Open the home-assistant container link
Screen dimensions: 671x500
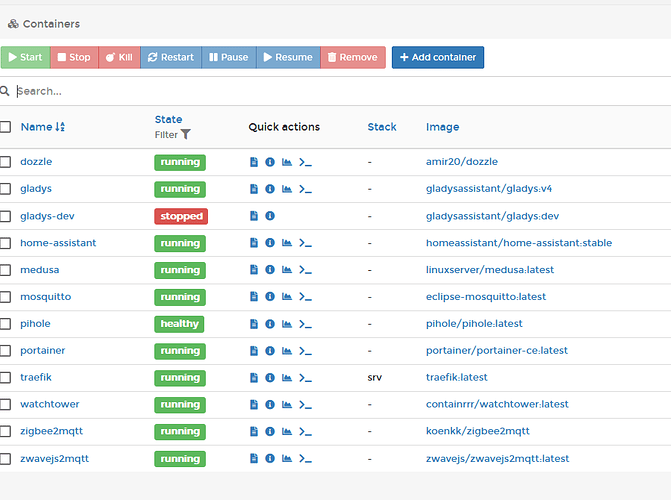point(58,243)
